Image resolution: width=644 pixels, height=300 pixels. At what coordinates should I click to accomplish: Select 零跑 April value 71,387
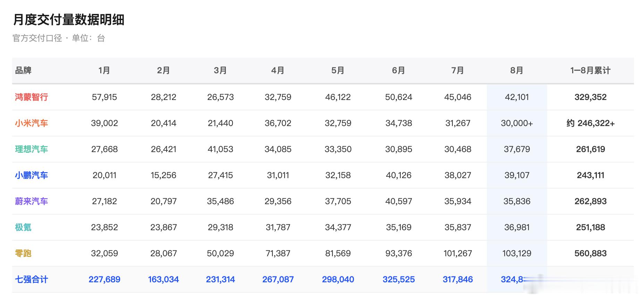click(x=278, y=253)
